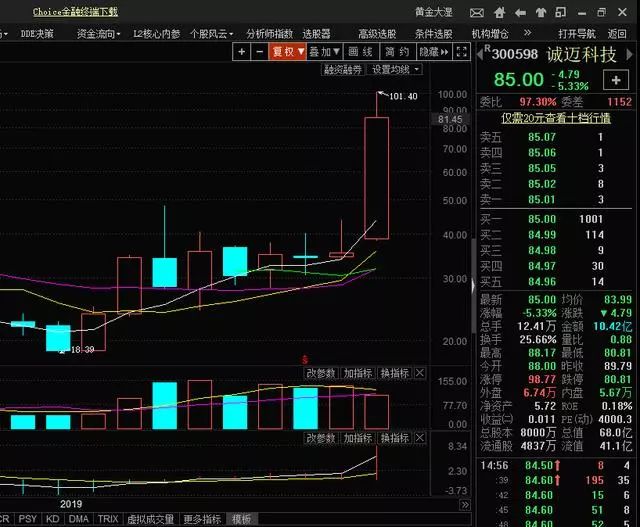Click the red S marker on chart

coord(305,360)
